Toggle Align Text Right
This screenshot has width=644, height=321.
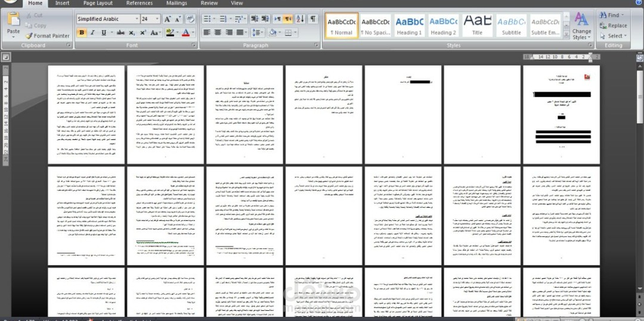229,32
